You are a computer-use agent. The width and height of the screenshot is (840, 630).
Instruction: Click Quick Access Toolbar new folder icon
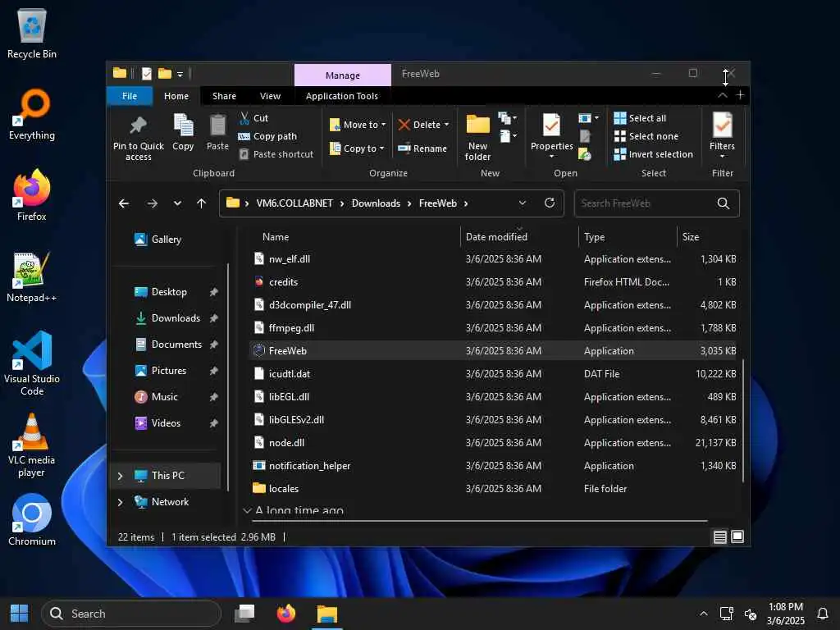(164, 73)
